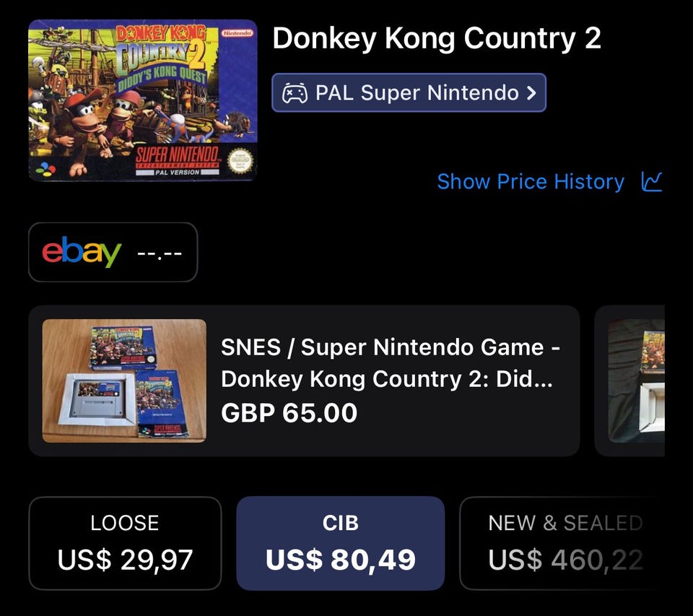Open the Donkey Kong Country 2 cover art
693x616 pixels.
pyautogui.click(x=143, y=100)
